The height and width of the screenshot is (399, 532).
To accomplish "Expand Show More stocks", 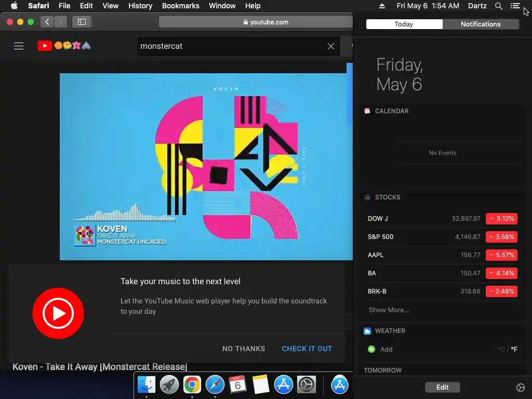I will pos(389,310).
